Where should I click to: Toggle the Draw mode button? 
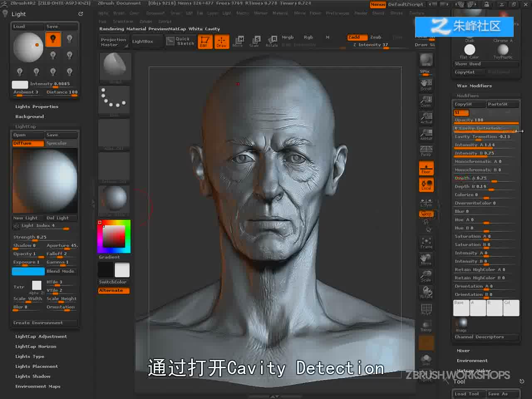click(222, 41)
